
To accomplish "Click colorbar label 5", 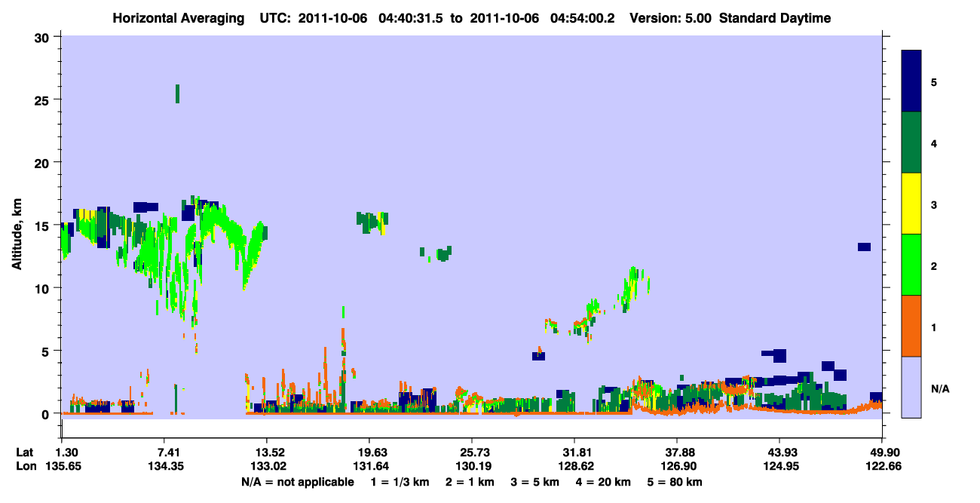I will [934, 81].
